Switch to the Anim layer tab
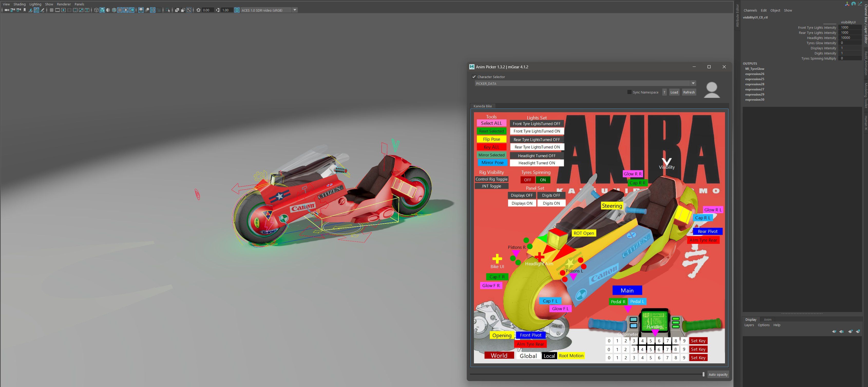 tap(767, 319)
